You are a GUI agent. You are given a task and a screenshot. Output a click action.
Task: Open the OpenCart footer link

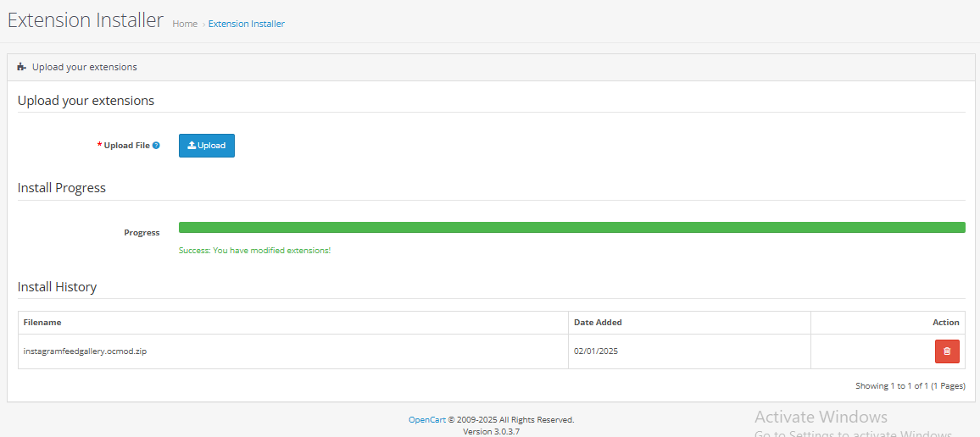pyautogui.click(x=426, y=419)
